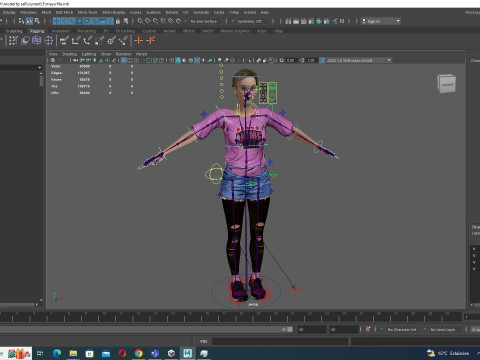Switch to the FX Caching shelf tab
The image size is (480, 360).
pos(125,31)
